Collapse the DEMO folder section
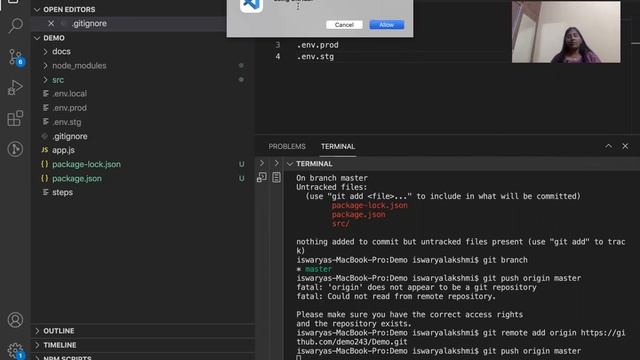This screenshot has width=640, height=360. (x=37, y=38)
